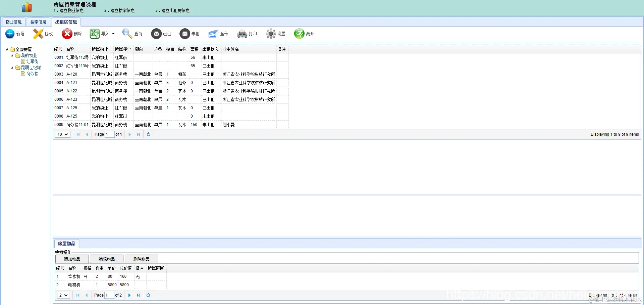
Task: Collapse the 全部房屋 tree node
Action: point(7,49)
